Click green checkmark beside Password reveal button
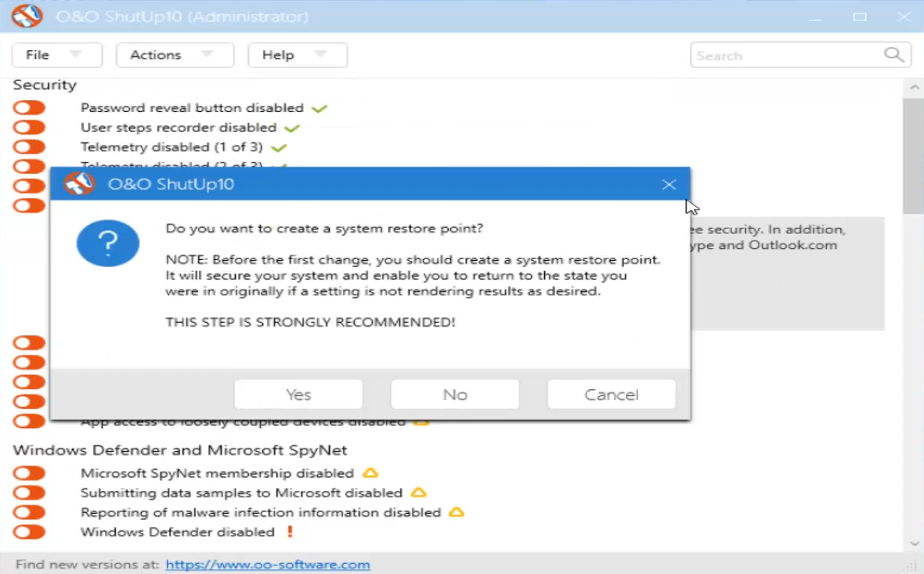This screenshot has width=924, height=574. click(319, 108)
